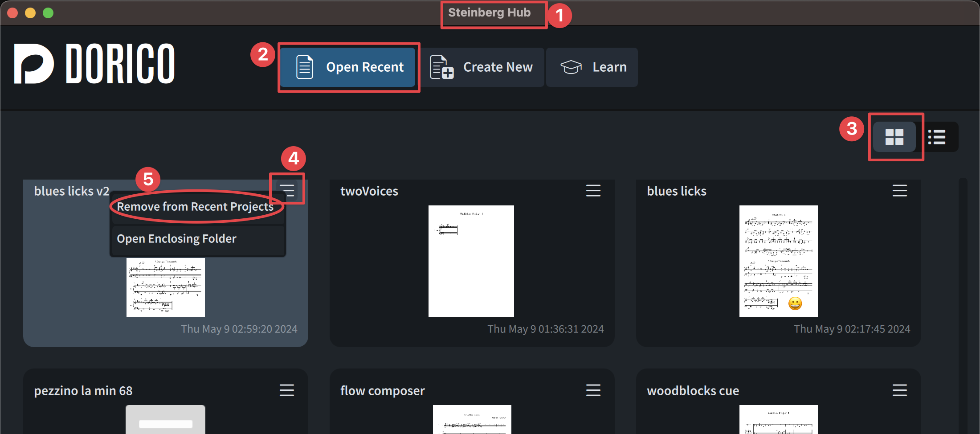Open the blues licks v2 card menu

pos(287,190)
